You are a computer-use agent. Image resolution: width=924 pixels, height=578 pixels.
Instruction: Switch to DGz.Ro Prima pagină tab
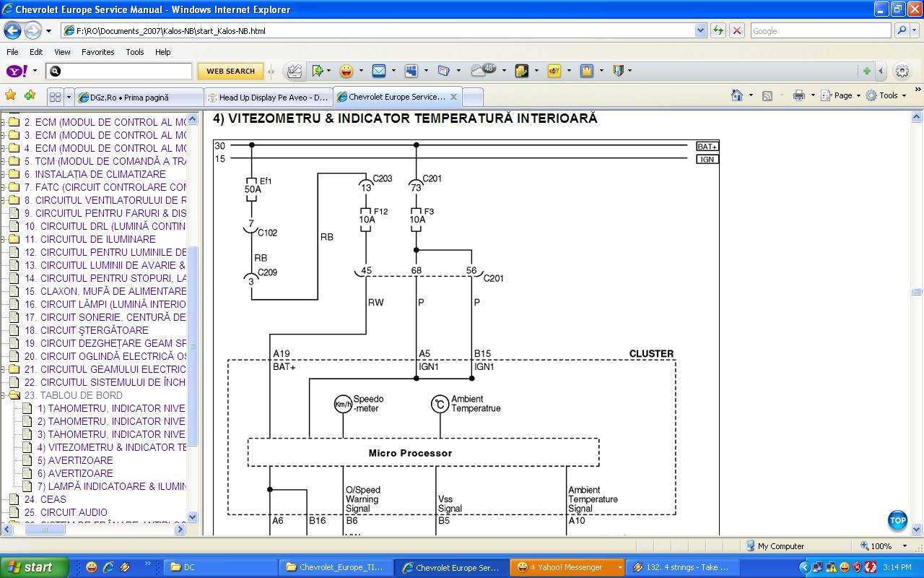coord(139,97)
